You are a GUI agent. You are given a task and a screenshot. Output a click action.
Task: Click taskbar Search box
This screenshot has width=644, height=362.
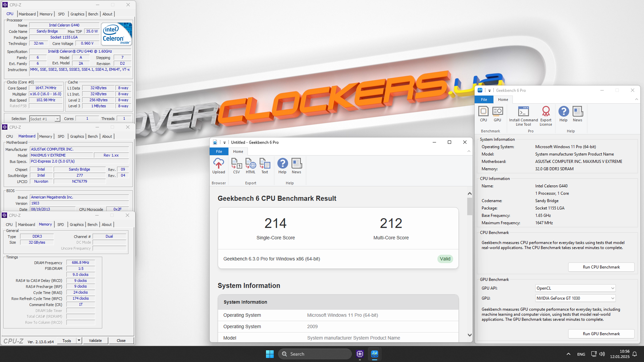[315, 354]
